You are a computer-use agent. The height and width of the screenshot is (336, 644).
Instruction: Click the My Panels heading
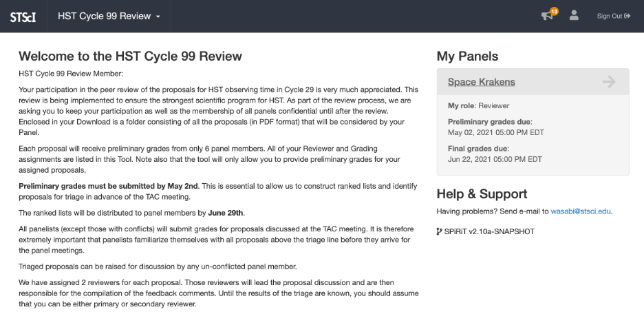467,56
